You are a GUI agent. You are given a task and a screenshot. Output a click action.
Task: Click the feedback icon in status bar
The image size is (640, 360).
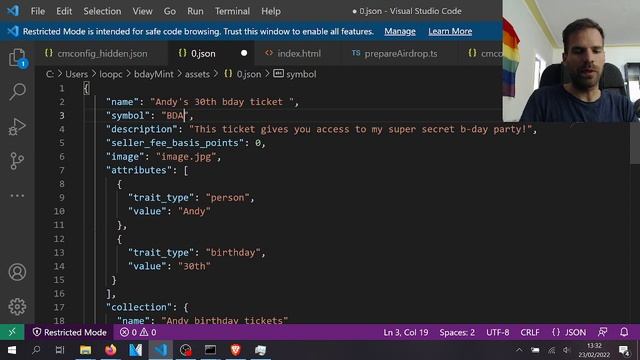point(602,332)
